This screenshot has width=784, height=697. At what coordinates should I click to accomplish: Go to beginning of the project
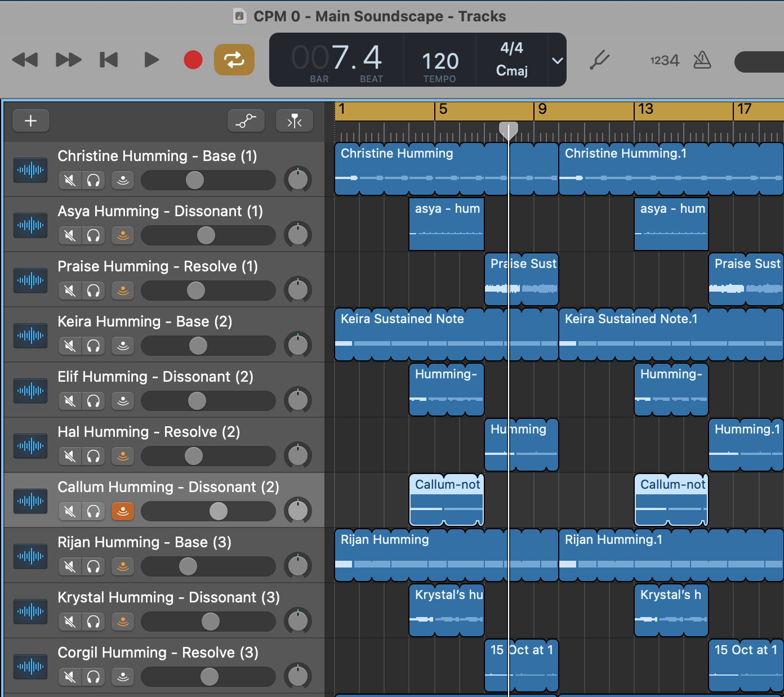pos(109,60)
